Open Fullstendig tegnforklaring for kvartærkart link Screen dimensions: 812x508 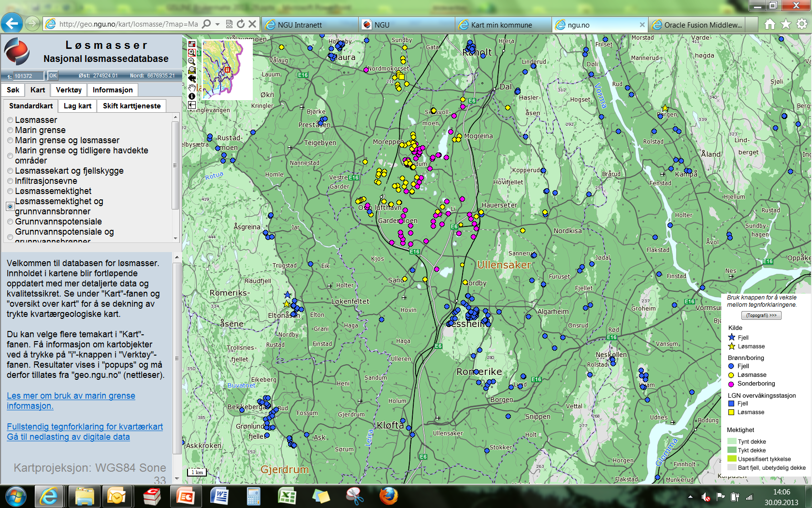[85, 427]
